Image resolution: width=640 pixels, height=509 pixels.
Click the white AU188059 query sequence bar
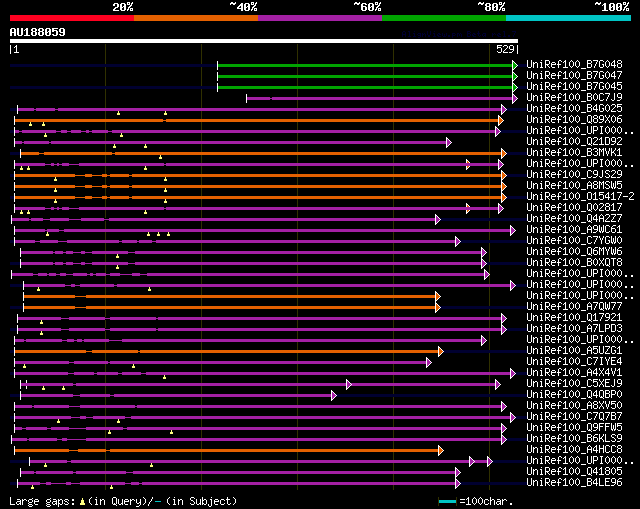(264, 41)
